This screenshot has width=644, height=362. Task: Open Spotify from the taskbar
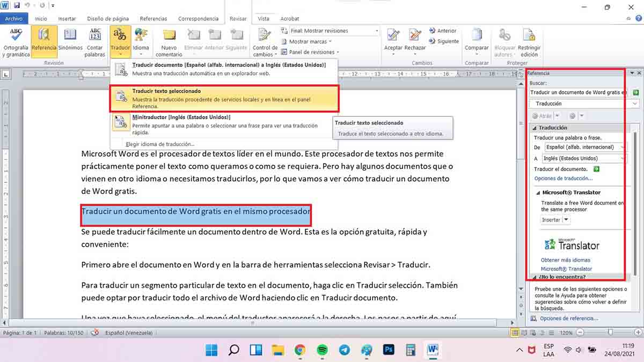click(322, 350)
